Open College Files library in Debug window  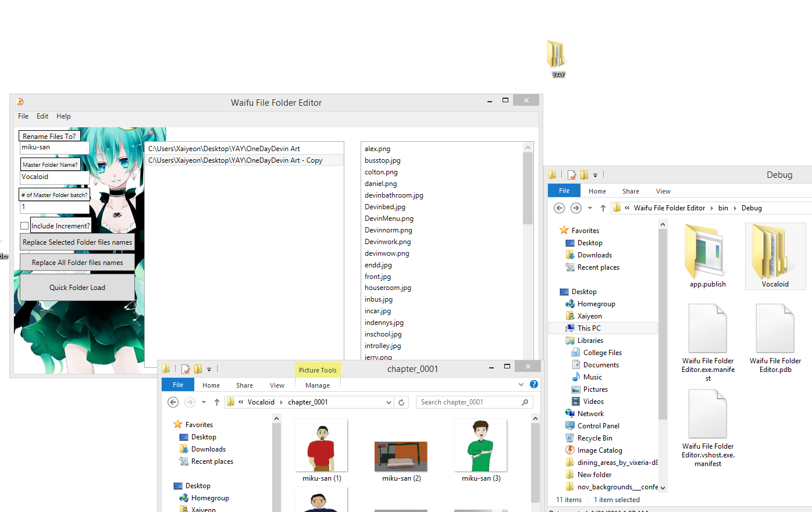coord(602,353)
